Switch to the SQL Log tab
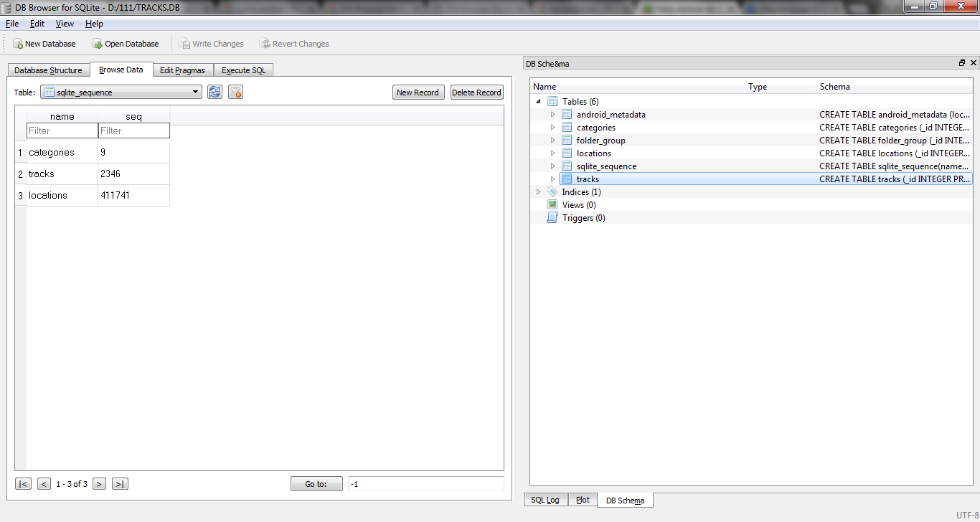 [545, 500]
